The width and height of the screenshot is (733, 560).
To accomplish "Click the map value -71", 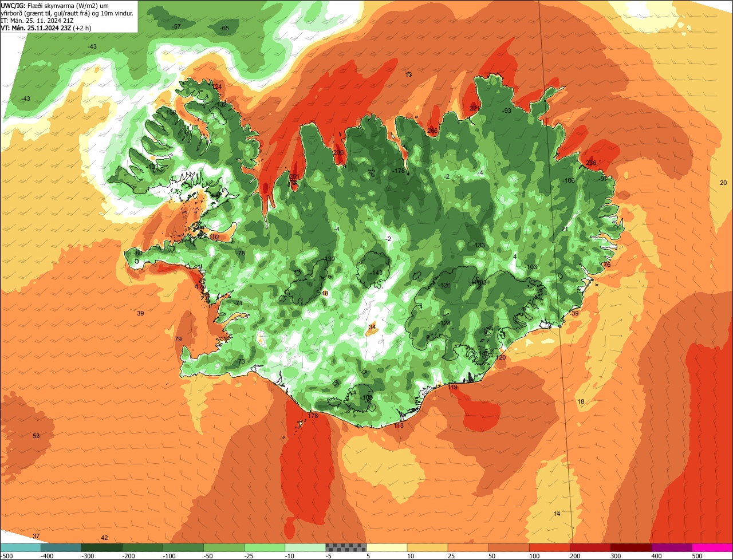I will tap(239, 303).
